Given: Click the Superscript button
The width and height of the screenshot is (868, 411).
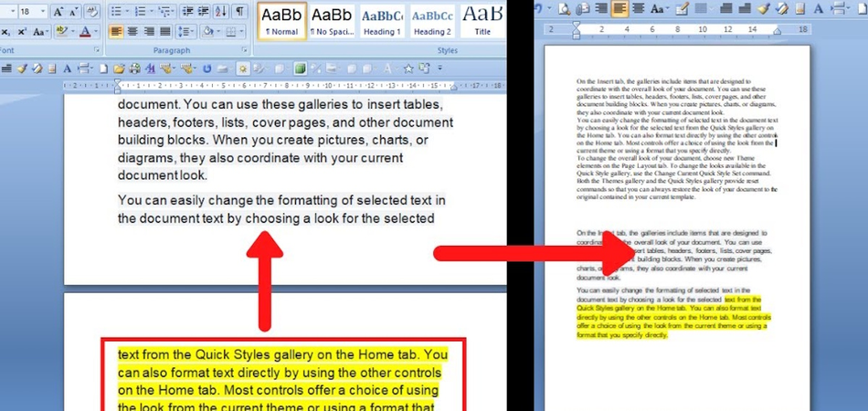Looking at the screenshot, I should 22,32.
